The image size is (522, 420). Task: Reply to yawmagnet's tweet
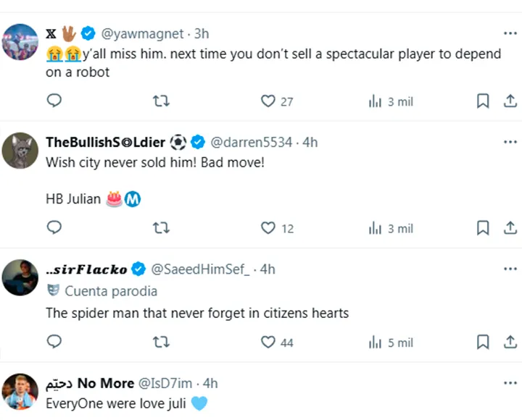pyautogui.click(x=54, y=101)
